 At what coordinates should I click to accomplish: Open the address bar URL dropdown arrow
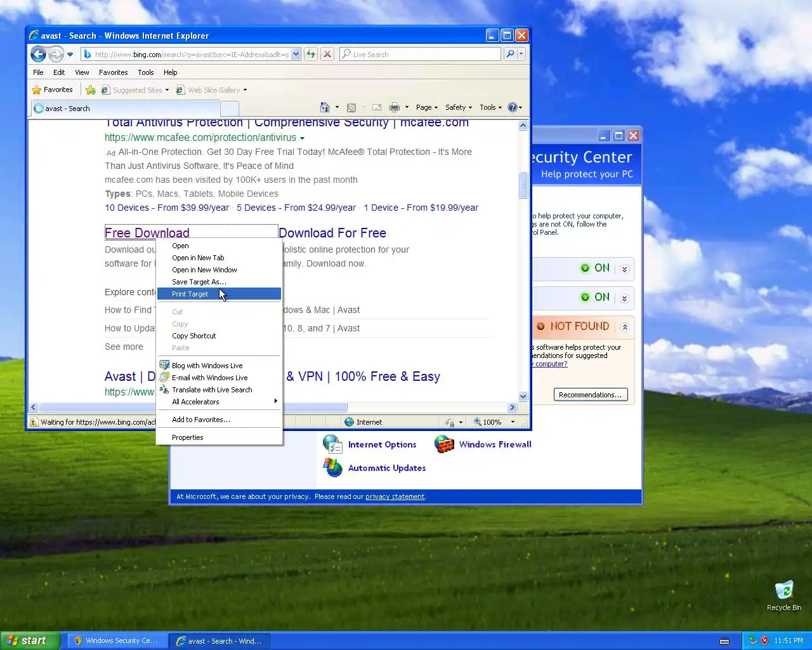coord(296,55)
